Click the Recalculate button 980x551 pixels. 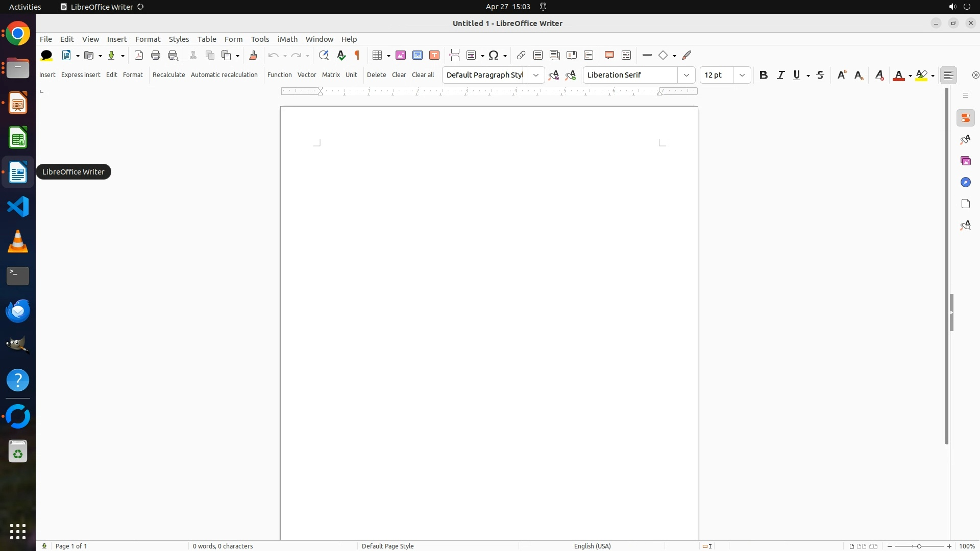pyautogui.click(x=168, y=75)
